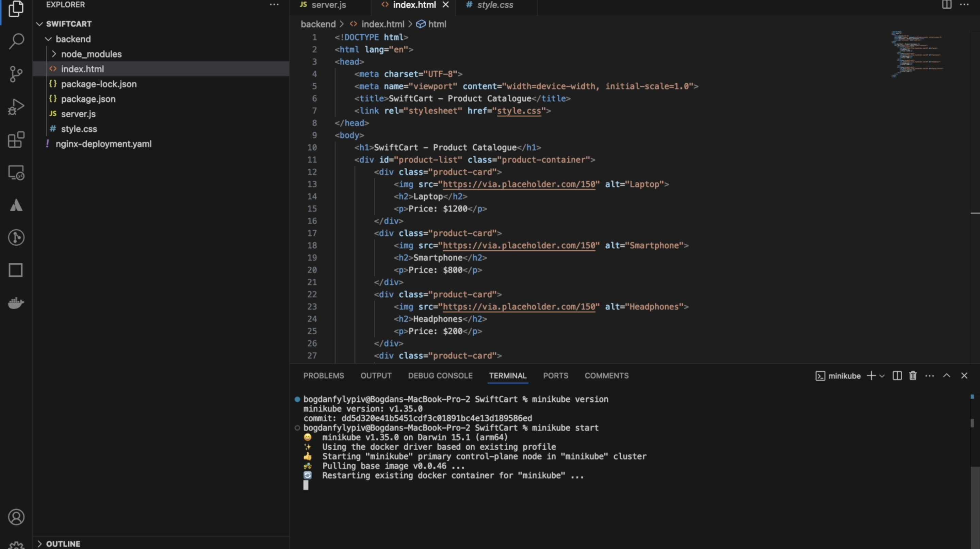This screenshot has width=980, height=549.
Task: Open the style.css link in line 7
Action: click(x=519, y=111)
